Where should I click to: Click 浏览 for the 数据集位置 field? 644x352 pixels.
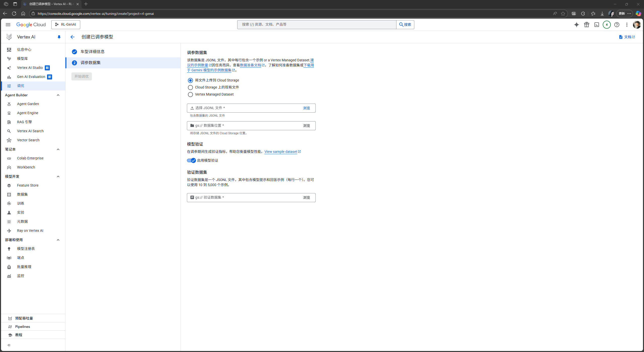pos(306,126)
